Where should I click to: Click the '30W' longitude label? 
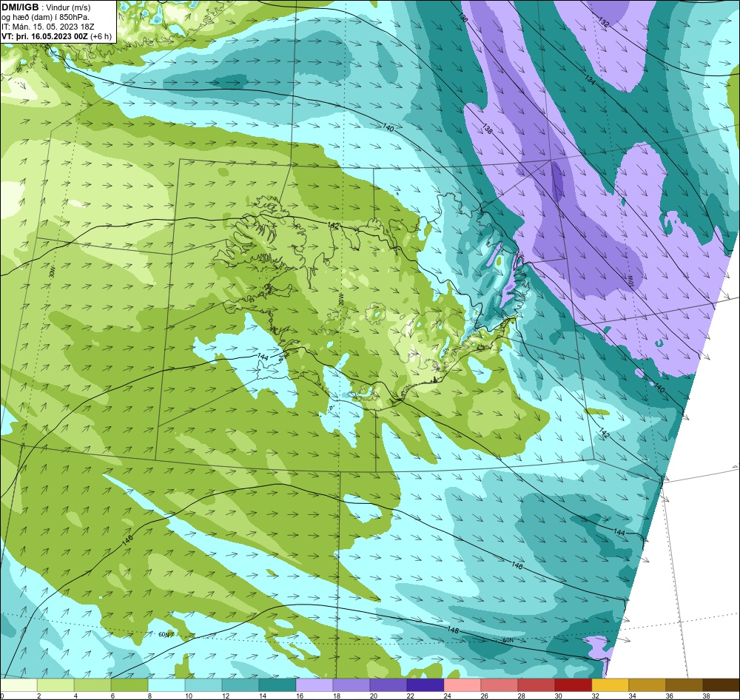pos(52,272)
